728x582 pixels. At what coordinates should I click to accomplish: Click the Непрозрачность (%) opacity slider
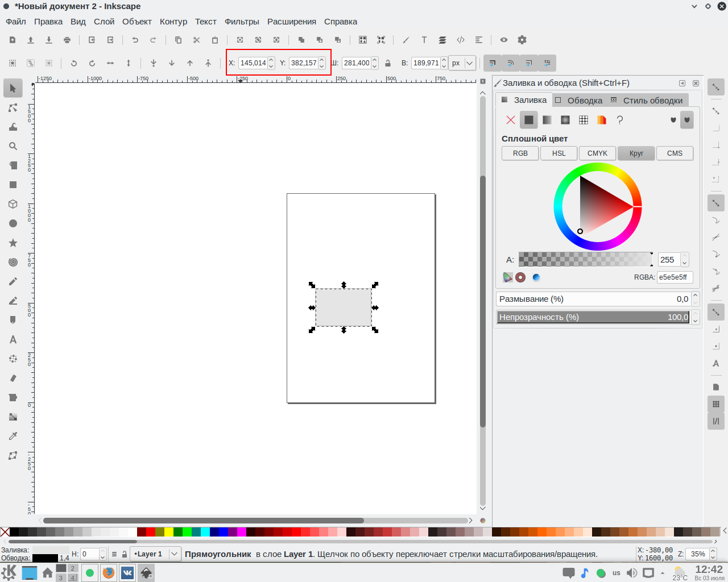click(x=593, y=317)
